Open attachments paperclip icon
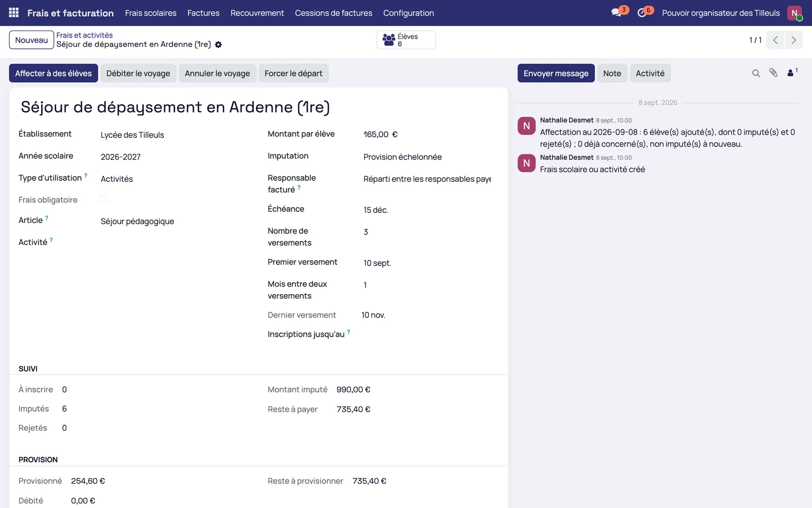812x508 pixels. 773,73
